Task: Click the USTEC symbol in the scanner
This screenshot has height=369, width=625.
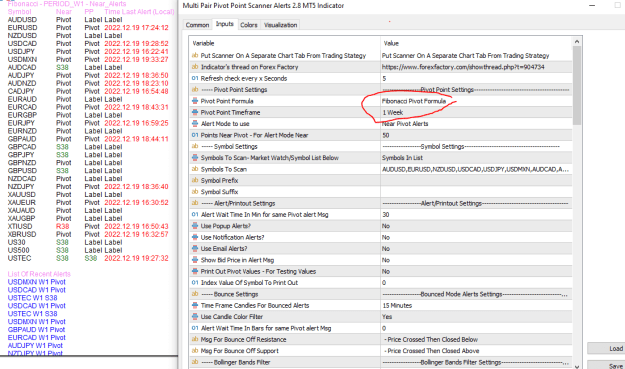Action: tap(19, 258)
